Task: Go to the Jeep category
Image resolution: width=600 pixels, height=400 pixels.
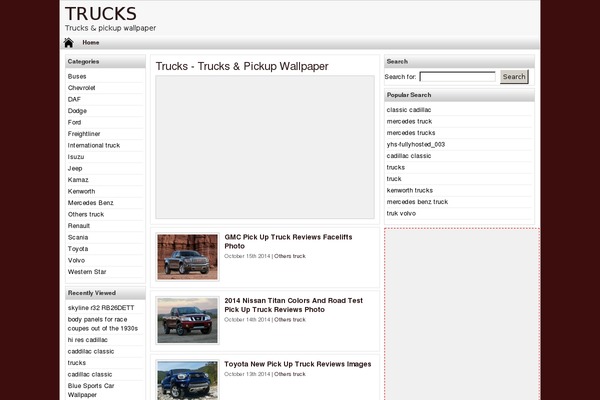Action: tap(75, 168)
